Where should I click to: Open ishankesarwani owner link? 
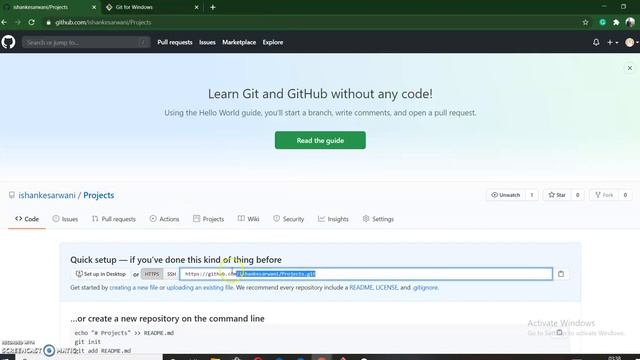click(47, 195)
